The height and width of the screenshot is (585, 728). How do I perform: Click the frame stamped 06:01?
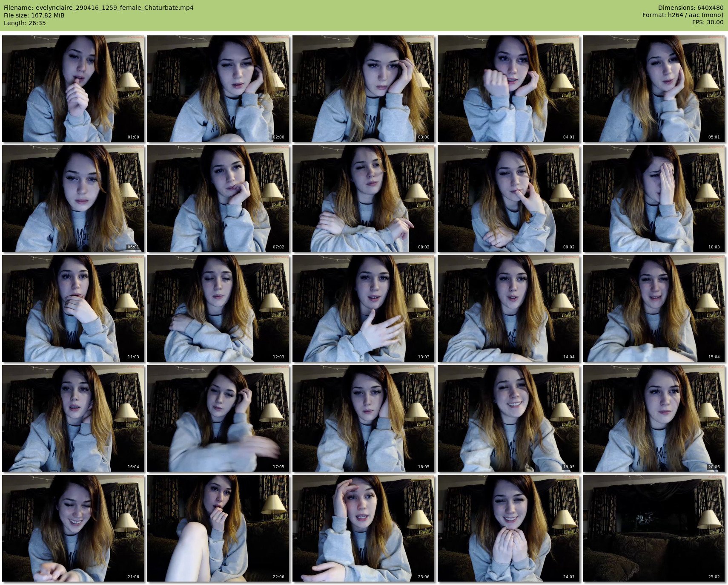pos(73,199)
